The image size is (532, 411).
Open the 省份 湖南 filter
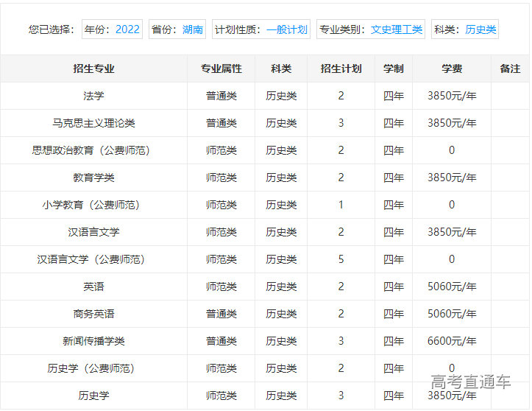click(x=177, y=29)
